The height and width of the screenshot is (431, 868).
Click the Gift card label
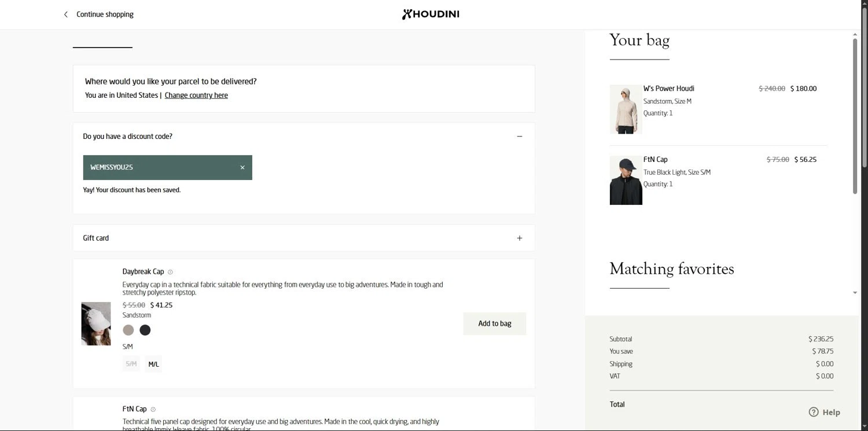[96, 238]
